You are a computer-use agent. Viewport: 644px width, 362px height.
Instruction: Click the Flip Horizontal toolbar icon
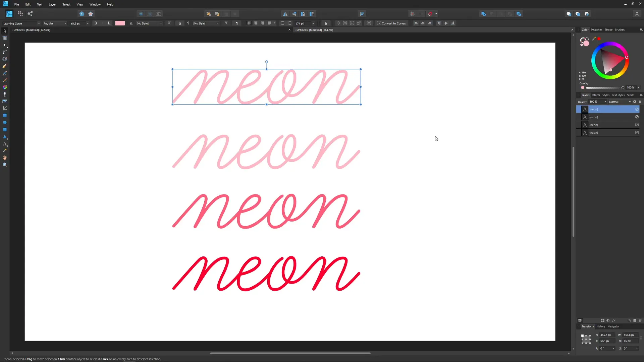(285, 14)
